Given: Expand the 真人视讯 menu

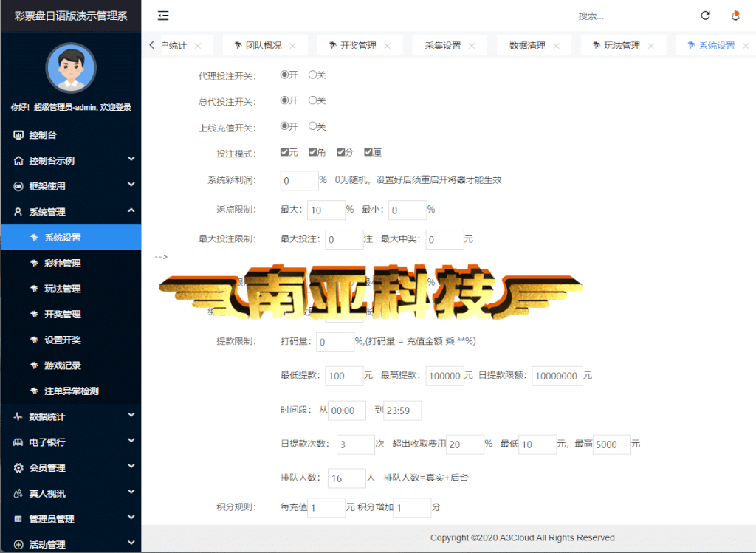Looking at the screenshot, I should pos(131,492).
